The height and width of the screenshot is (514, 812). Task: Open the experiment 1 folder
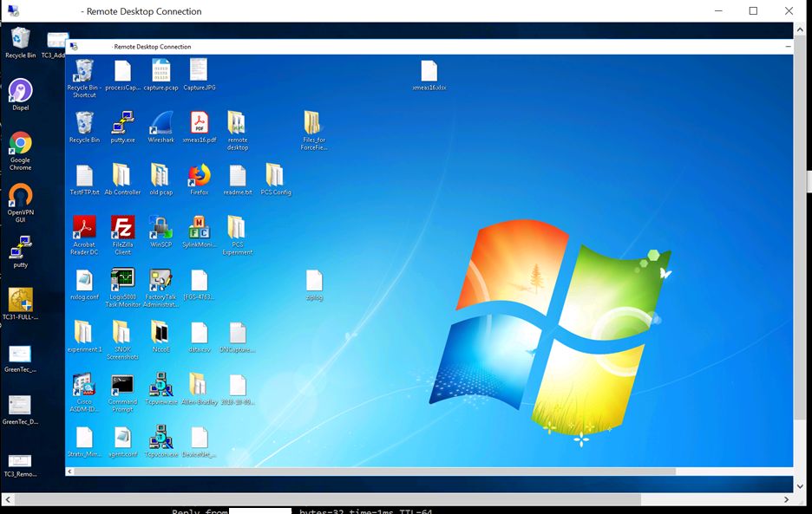tap(84, 336)
